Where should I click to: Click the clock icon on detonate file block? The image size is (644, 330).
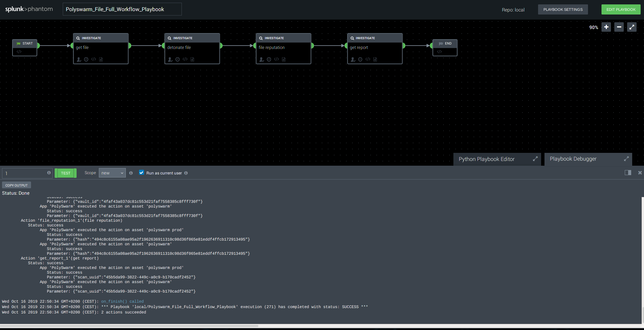coord(178,59)
